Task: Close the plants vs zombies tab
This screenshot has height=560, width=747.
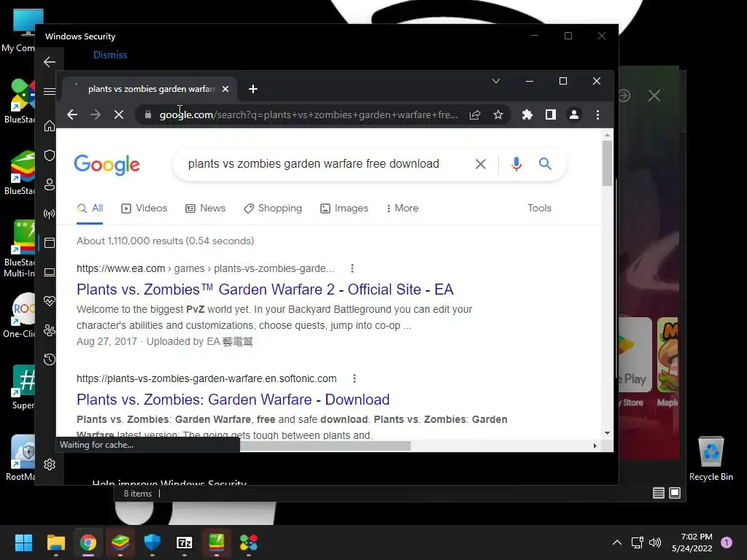Action: (225, 89)
